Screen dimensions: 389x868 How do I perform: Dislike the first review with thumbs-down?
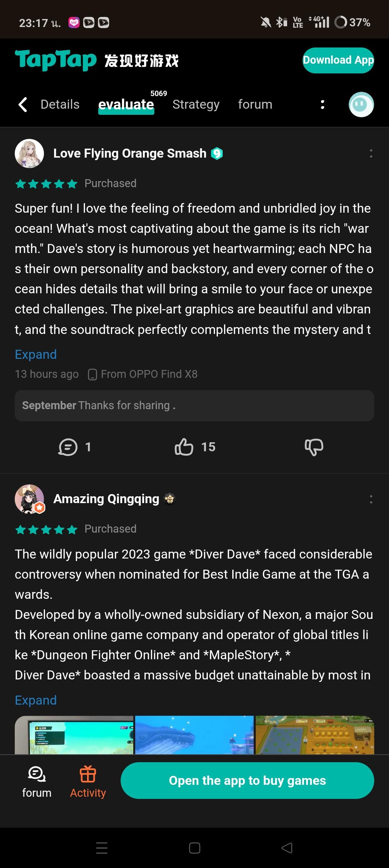click(314, 447)
